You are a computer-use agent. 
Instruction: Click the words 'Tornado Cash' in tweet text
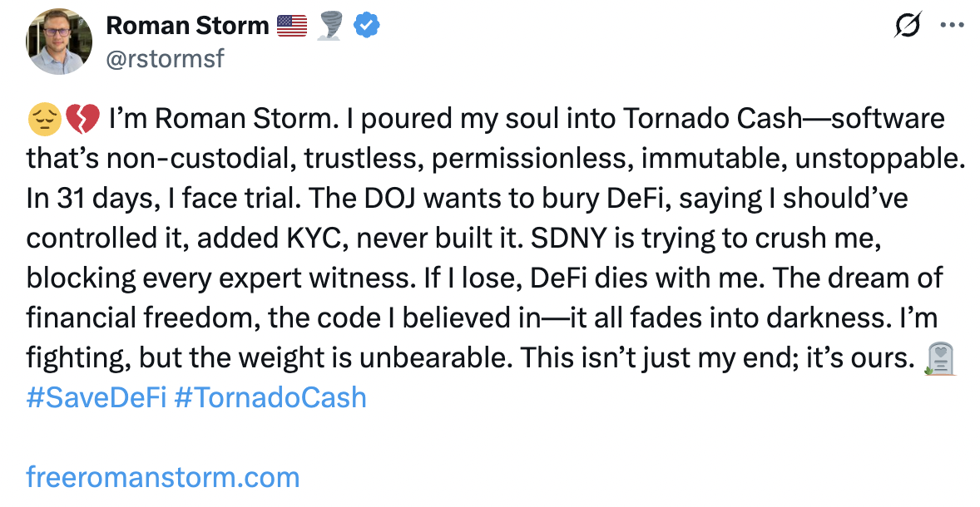tap(712, 119)
